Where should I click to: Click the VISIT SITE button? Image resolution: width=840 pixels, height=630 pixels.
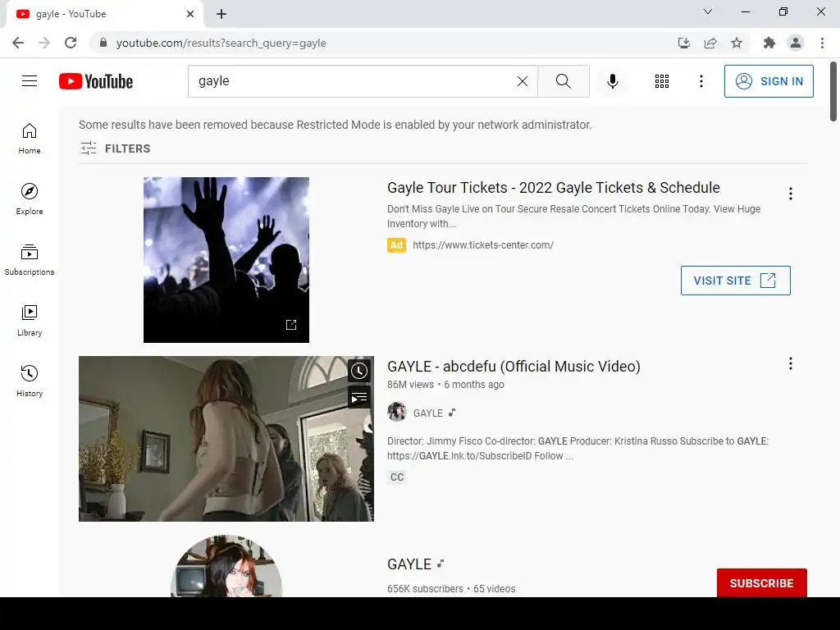[735, 281]
